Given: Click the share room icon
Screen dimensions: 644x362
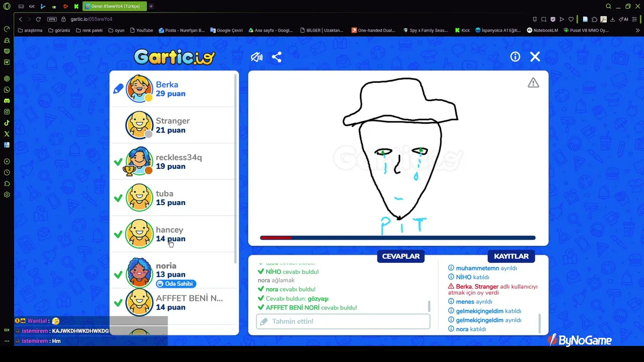Looking at the screenshot, I should (277, 57).
